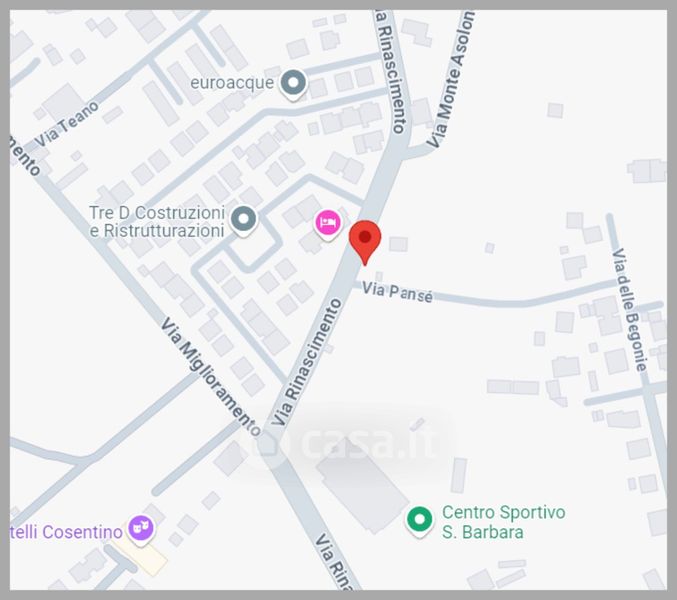The image size is (677, 600).
Task: Click the Tre D Costruzioni e Ristrutturazioni label
Action: [x=157, y=222]
